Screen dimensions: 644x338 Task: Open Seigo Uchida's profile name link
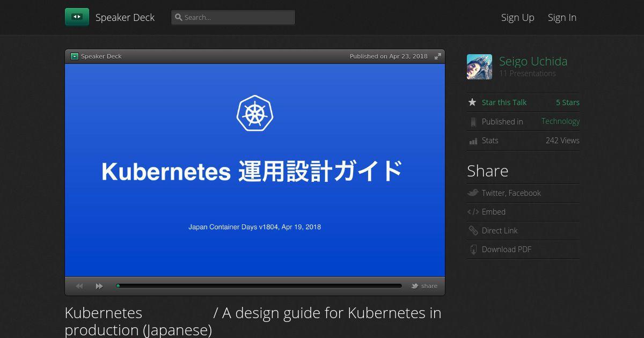pyautogui.click(x=533, y=61)
